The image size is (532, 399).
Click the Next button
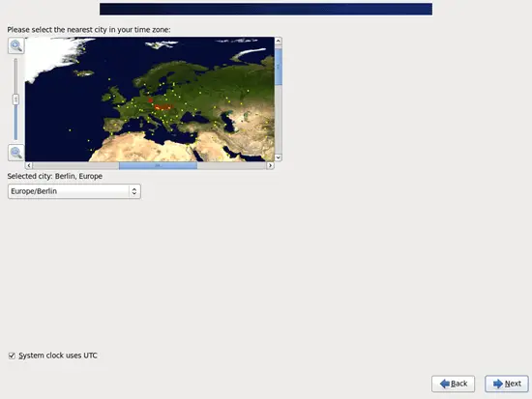point(507,384)
